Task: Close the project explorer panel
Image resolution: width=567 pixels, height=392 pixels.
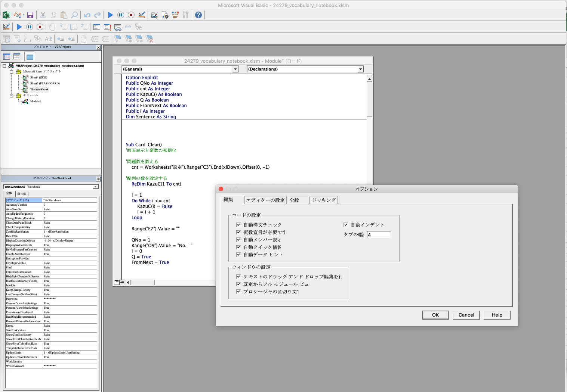Action: [99, 47]
